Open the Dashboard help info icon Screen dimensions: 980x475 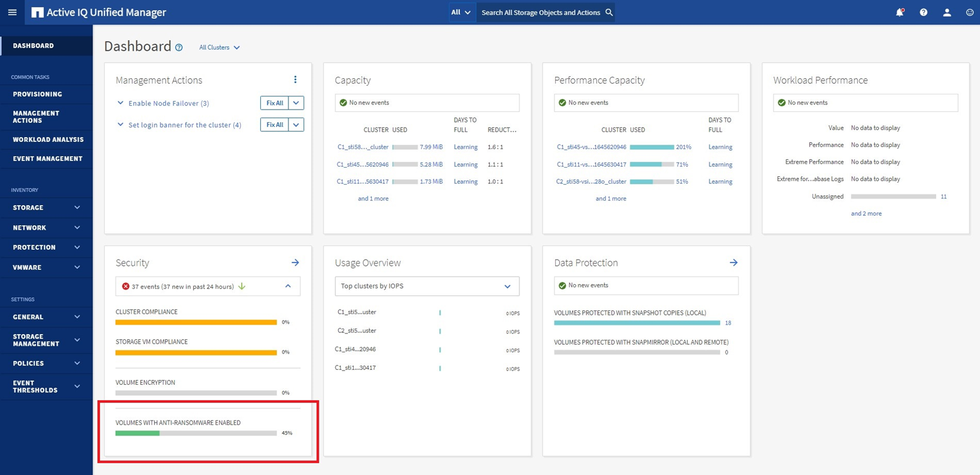click(179, 48)
